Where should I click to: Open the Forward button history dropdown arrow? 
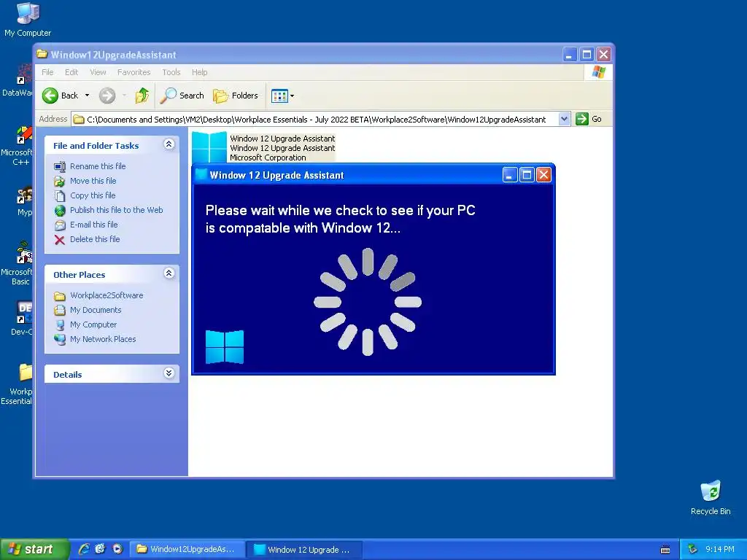tap(124, 96)
